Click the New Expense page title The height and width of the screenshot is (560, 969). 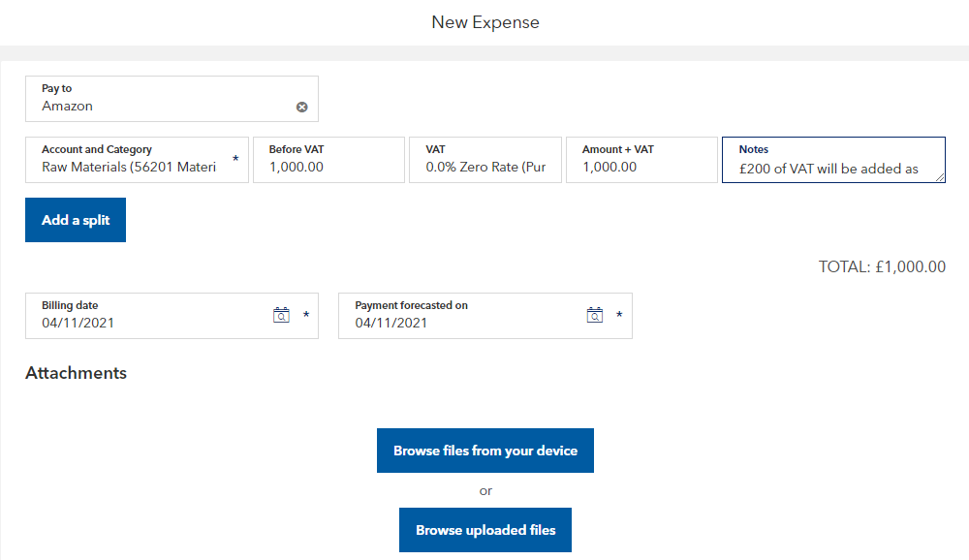pos(485,22)
